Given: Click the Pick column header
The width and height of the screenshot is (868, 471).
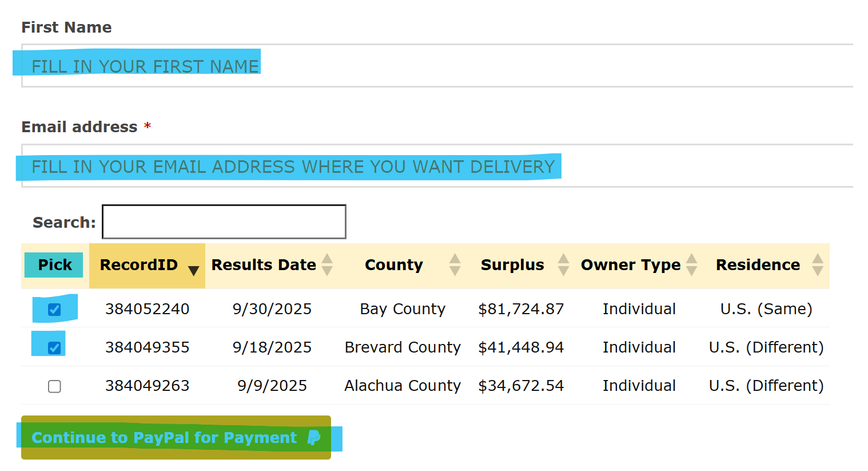Looking at the screenshot, I should coord(55,265).
